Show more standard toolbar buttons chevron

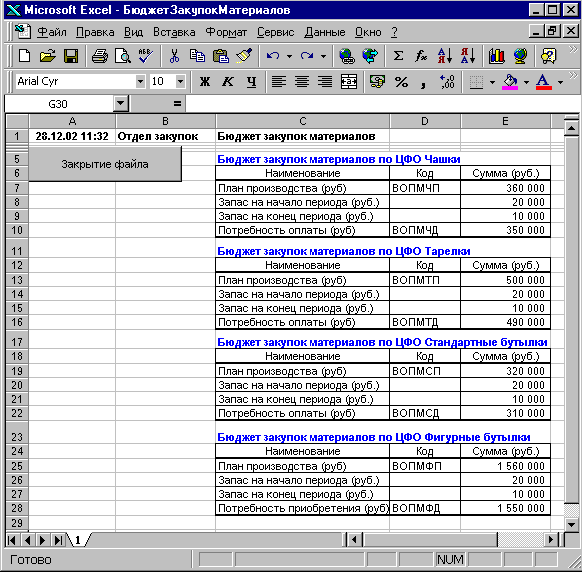point(573,49)
